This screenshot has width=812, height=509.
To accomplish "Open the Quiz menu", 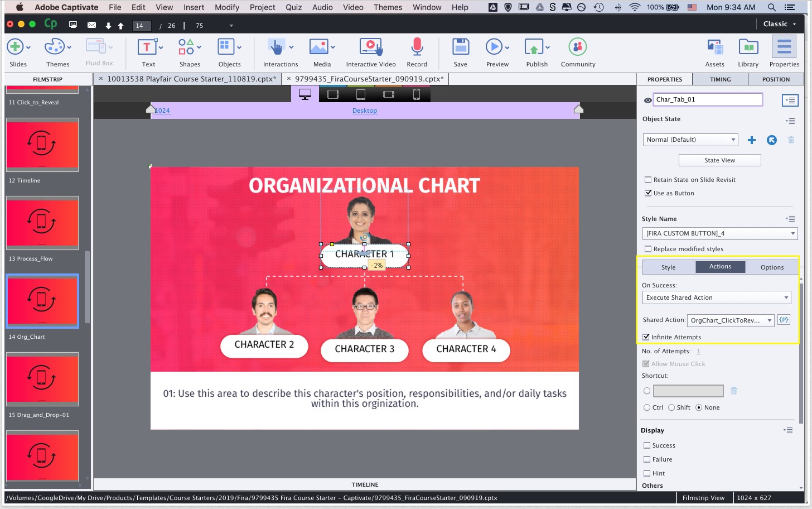I will click(x=293, y=7).
